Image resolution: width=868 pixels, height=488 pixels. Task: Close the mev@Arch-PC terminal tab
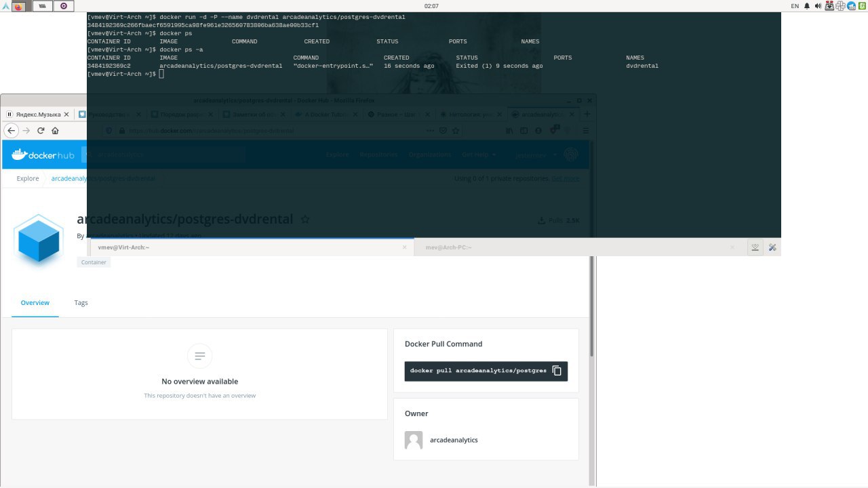(x=732, y=247)
